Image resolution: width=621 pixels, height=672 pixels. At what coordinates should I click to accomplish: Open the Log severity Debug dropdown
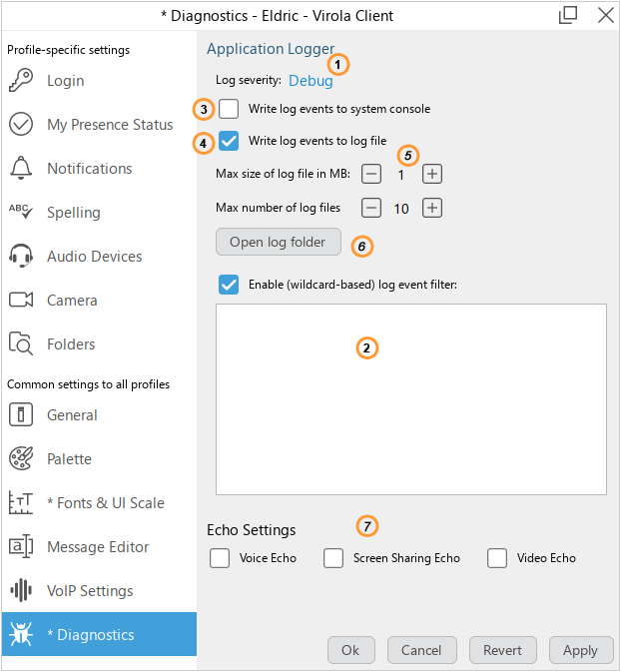(310, 81)
